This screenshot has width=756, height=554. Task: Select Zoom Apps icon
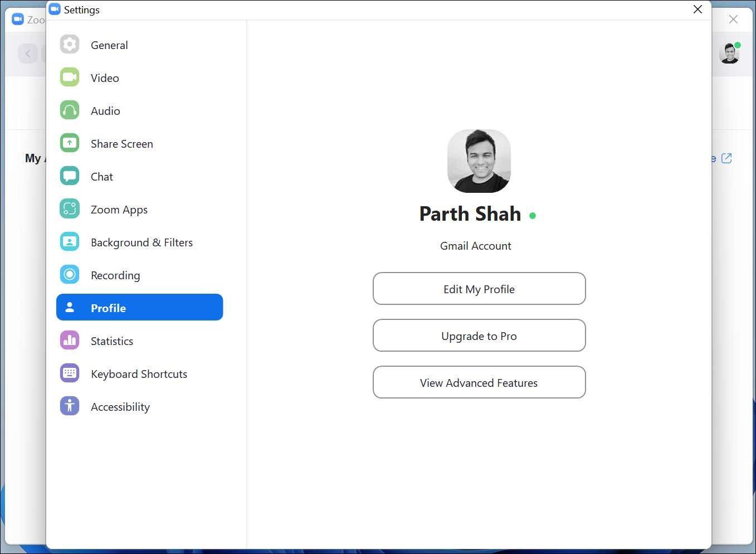tap(70, 209)
